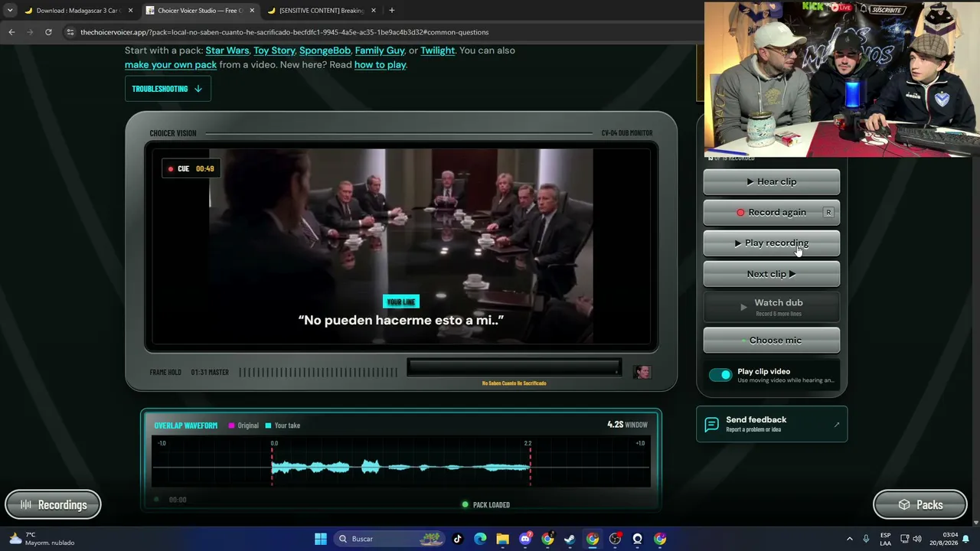This screenshot has width=980, height=551.
Task: Read the how to play guide
Action: 380,65
